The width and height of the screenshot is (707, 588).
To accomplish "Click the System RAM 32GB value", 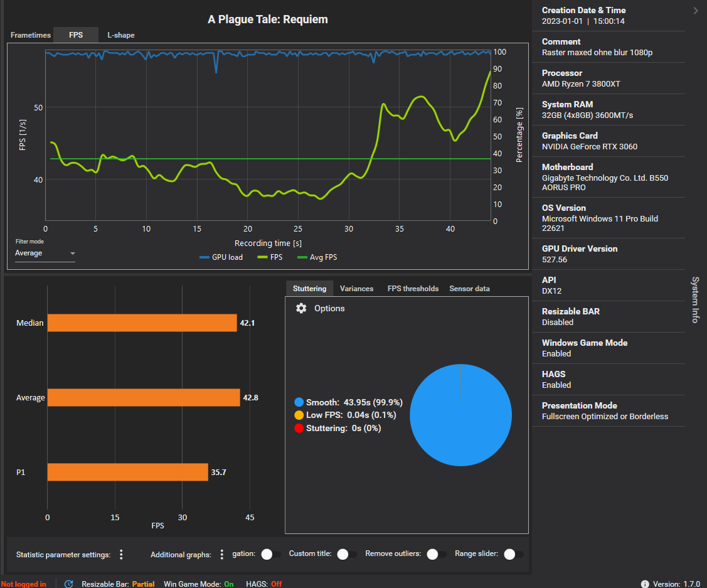I will (587, 115).
